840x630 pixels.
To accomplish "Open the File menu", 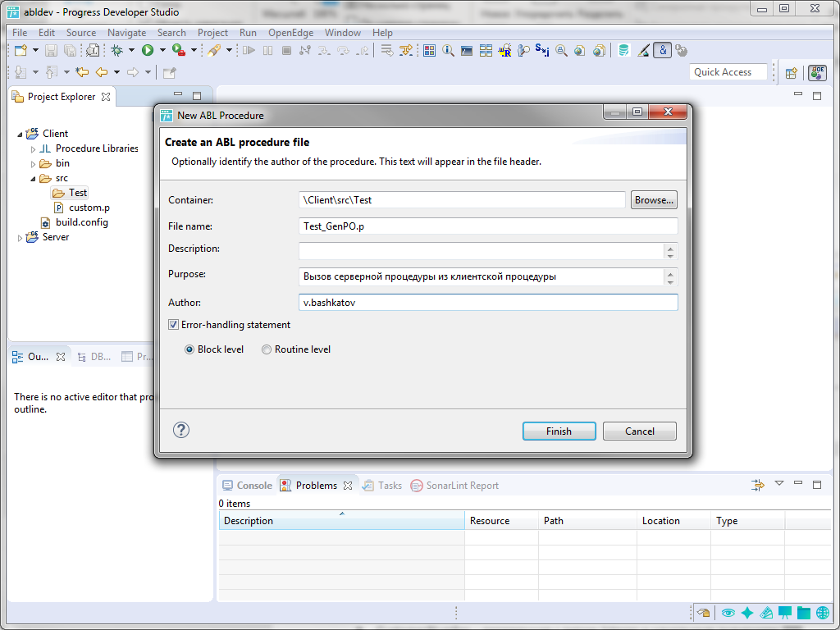I will (20, 33).
